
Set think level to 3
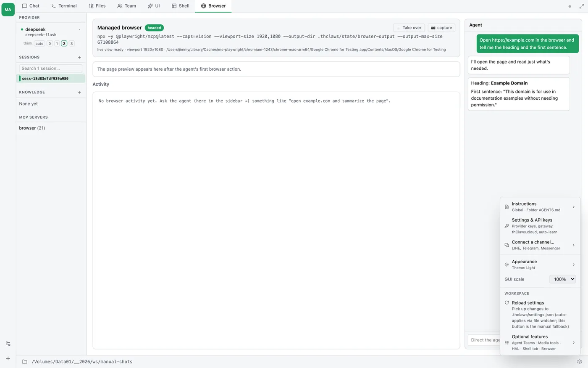[x=71, y=43]
